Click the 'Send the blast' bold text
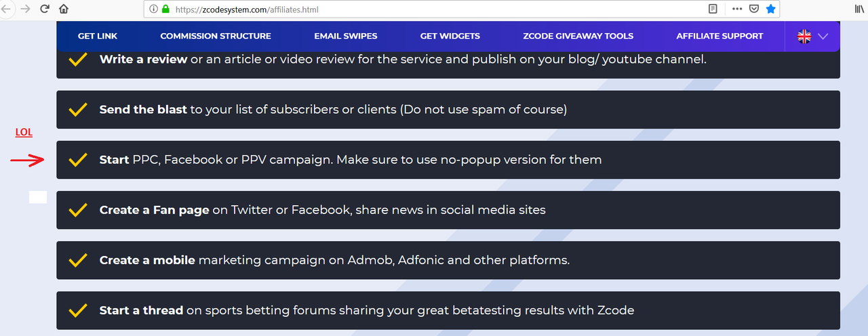 tap(143, 109)
